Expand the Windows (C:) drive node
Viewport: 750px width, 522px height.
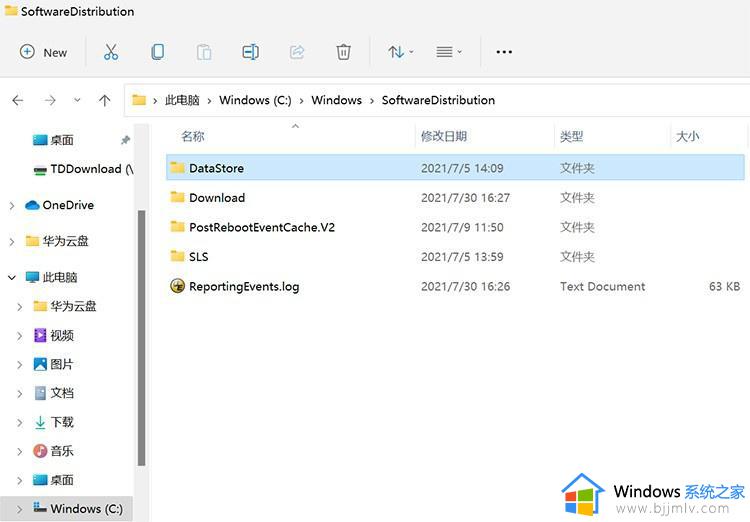(20, 510)
